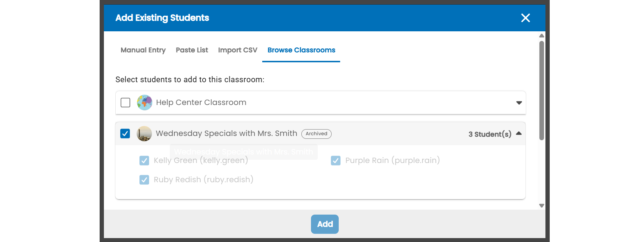Collapse the Wednesday Specials student list

(519, 133)
